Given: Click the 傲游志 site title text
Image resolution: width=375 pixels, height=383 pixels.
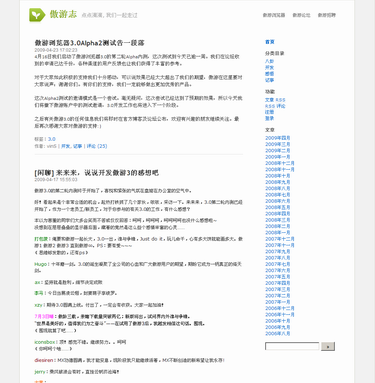Looking at the screenshot, I should click(x=63, y=14).
